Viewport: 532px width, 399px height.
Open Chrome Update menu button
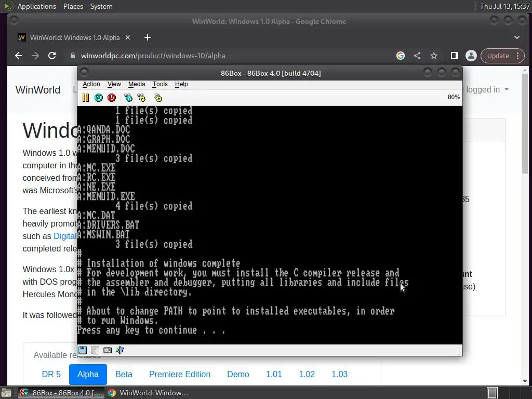(x=502, y=56)
